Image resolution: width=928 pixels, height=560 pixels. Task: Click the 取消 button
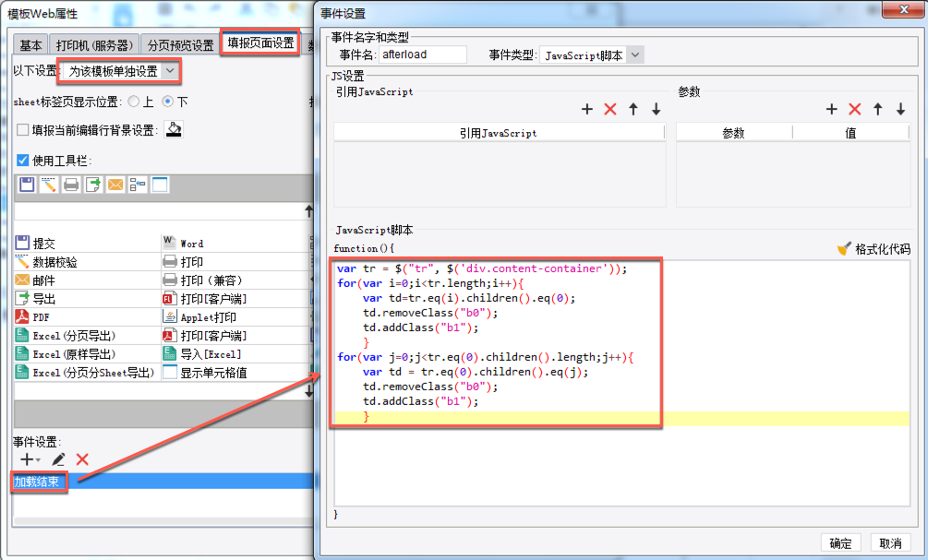(890, 542)
